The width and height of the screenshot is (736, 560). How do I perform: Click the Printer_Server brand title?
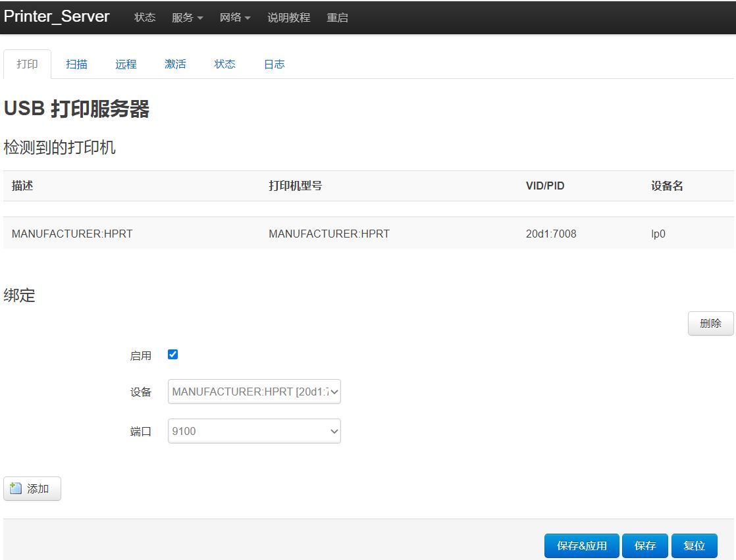57,17
